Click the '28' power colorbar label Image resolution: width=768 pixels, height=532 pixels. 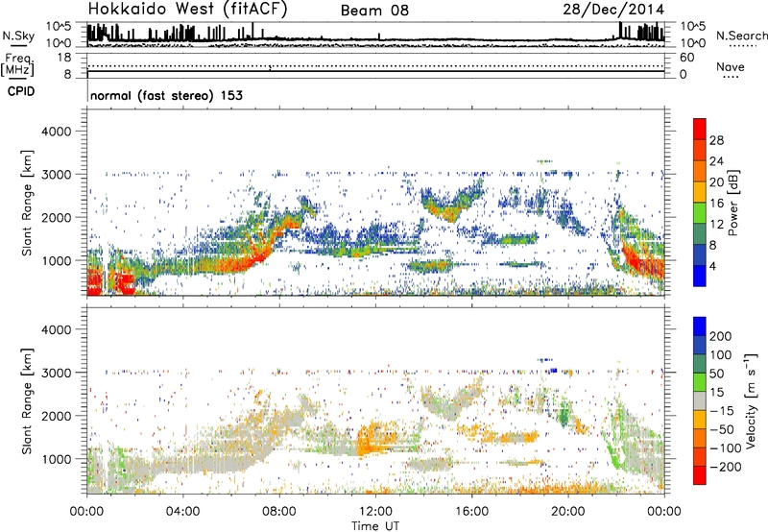tap(716, 140)
